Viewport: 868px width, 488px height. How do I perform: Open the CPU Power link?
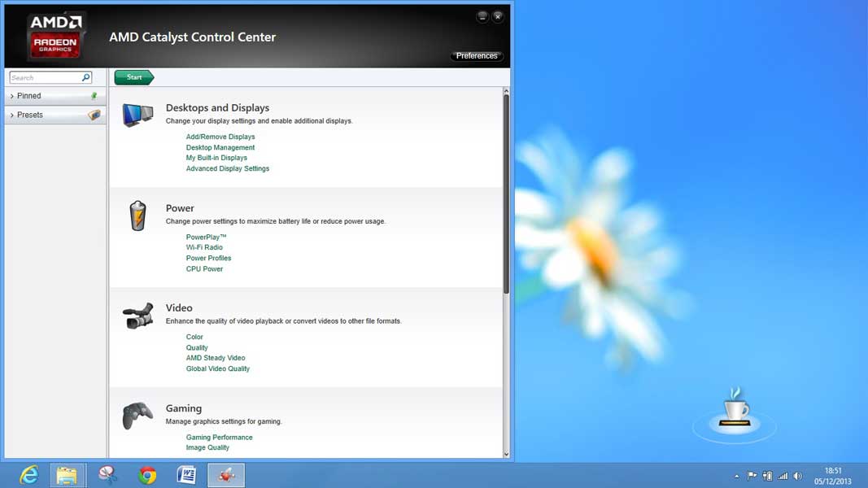204,269
